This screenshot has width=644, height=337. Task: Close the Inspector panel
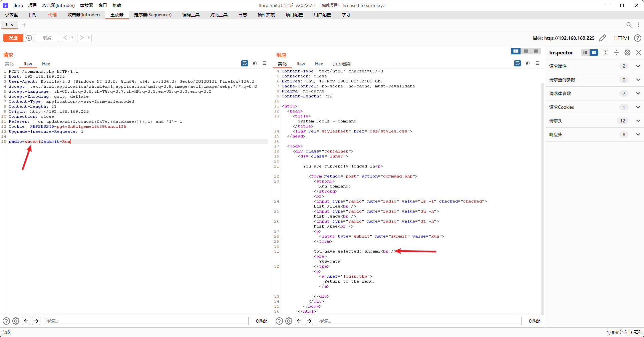[638, 52]
